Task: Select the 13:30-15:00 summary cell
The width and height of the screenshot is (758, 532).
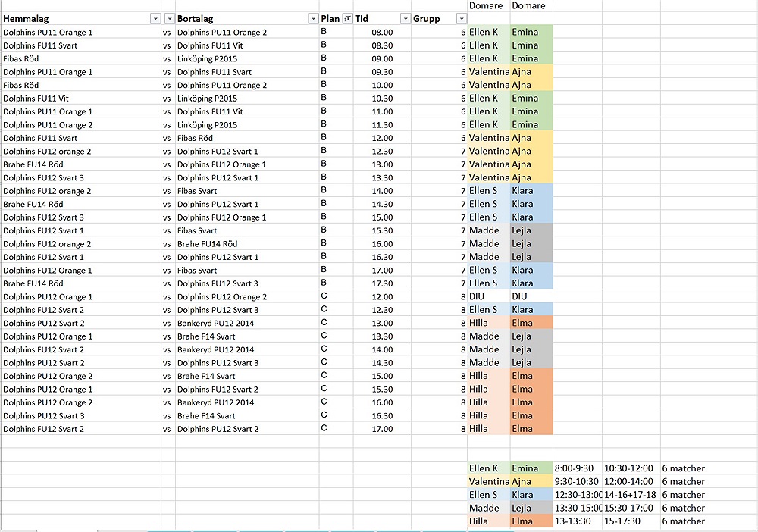Action: [577, 508]
